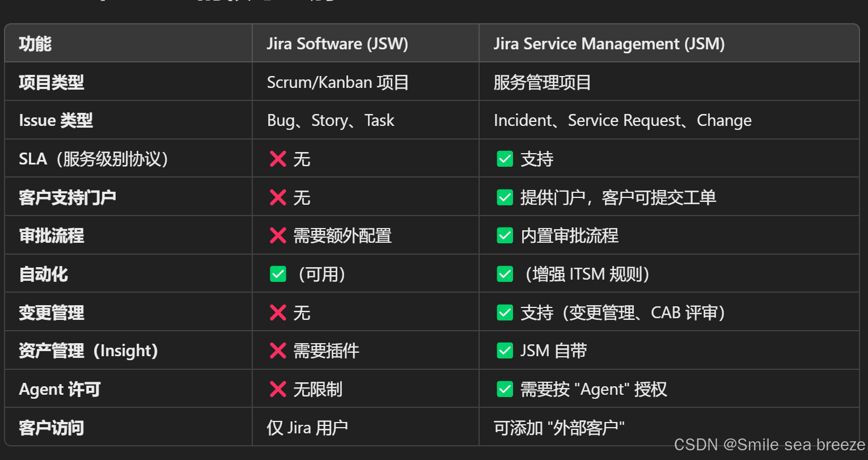Toggle the check mark for 自动化 (可用)
The width and height of the screenshot is (868, 460).
coord(277,273)
